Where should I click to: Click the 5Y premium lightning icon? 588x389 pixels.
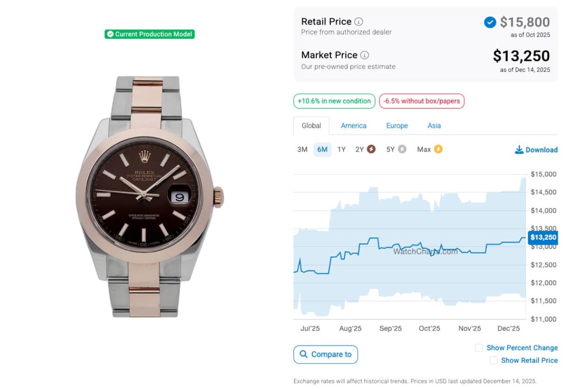coord(402,149)
